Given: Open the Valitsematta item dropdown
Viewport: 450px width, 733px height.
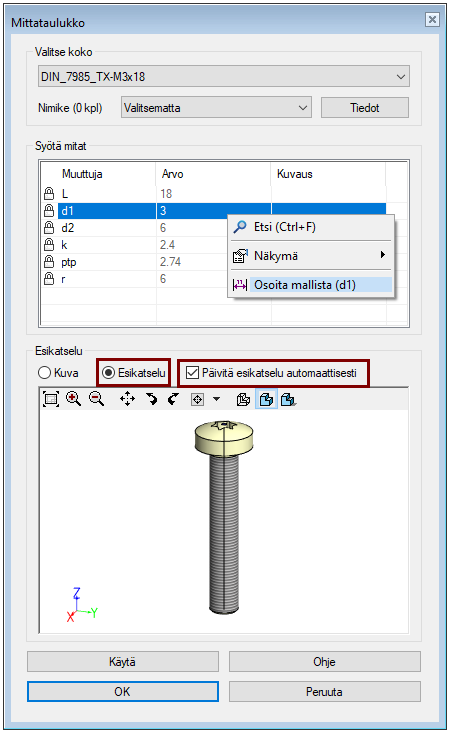Looking at the screenshot, I should (216, 108).
